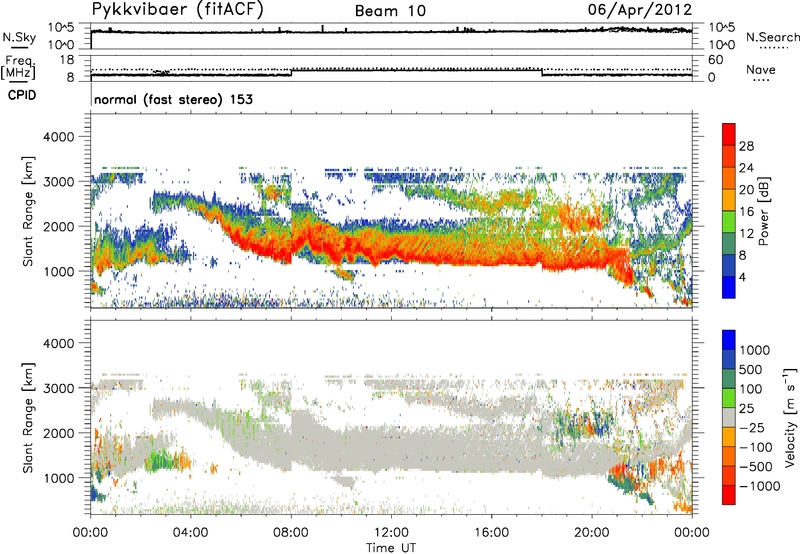Viewport: 800px width, 554px height.
Task: Click the 16:00 time tick label
Action: tap(491, 533)
